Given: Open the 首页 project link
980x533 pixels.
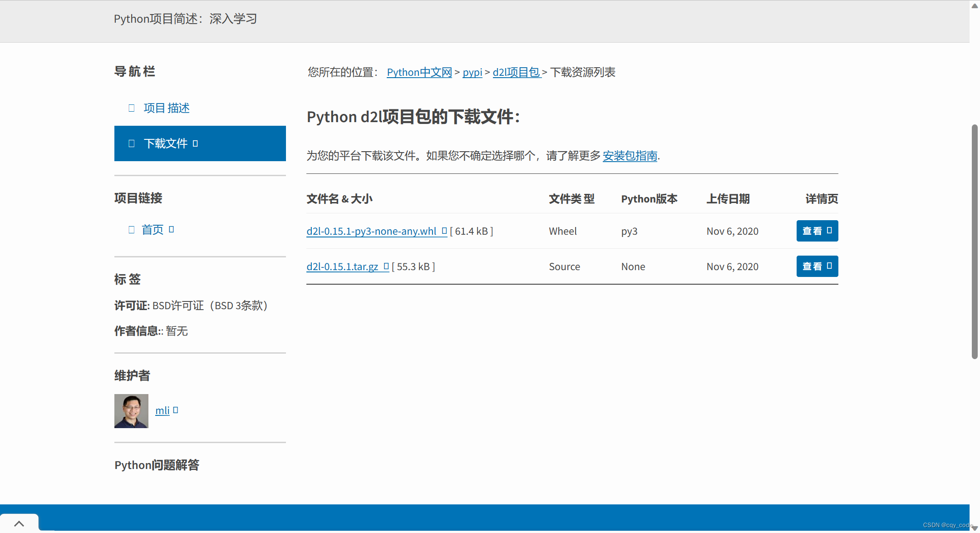Looking at the screenshot, I should [152, 230].
